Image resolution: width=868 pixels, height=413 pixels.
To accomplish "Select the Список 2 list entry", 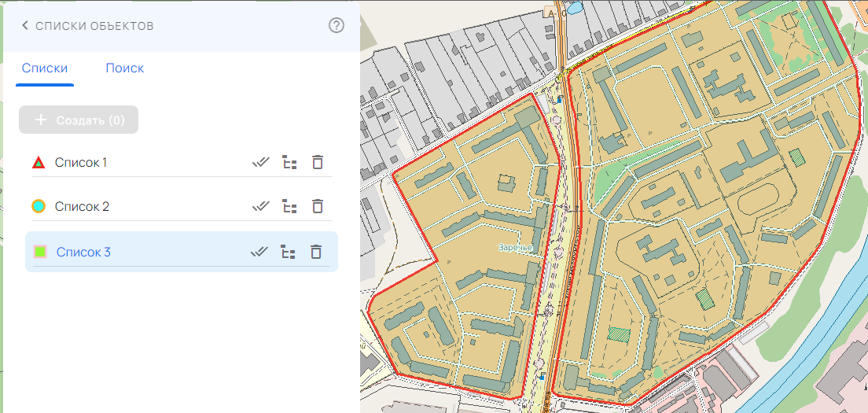I will click(82, 207).
